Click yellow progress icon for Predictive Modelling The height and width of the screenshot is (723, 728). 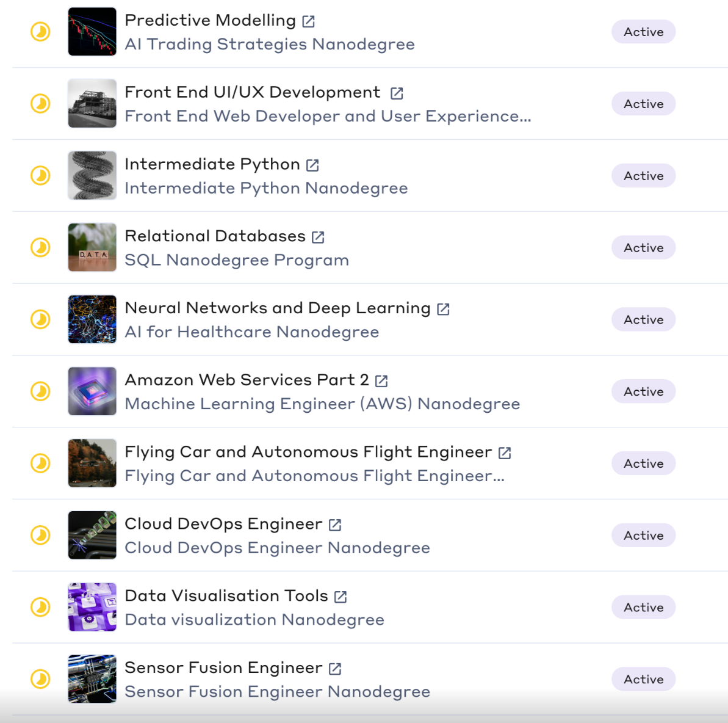point(40,32)
